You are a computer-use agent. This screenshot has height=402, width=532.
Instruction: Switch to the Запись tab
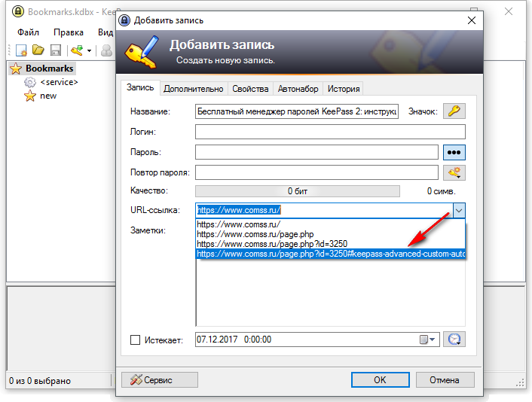(x=140, y=87)
